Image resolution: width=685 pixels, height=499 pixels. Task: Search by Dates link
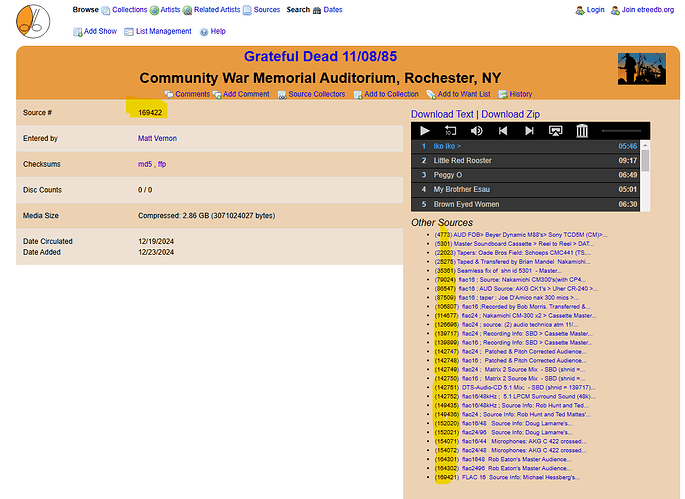coord(333,10)
